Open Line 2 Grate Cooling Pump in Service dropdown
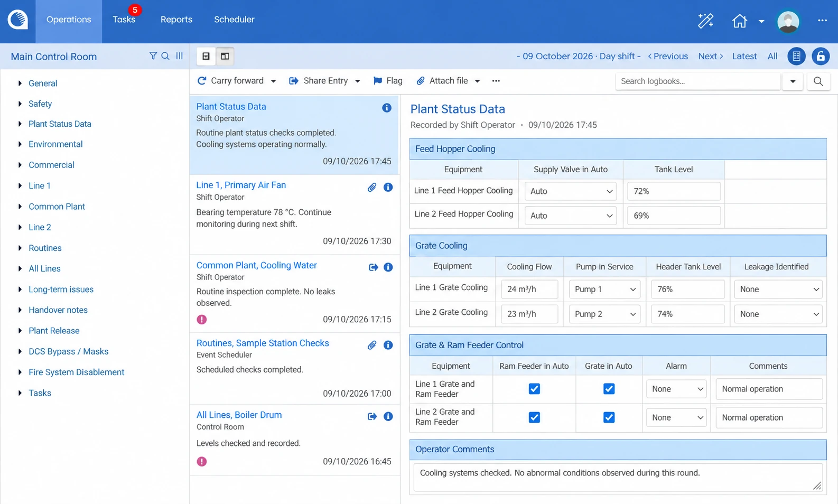This screenshot has height=504, width=838. [x=604, y=314]
